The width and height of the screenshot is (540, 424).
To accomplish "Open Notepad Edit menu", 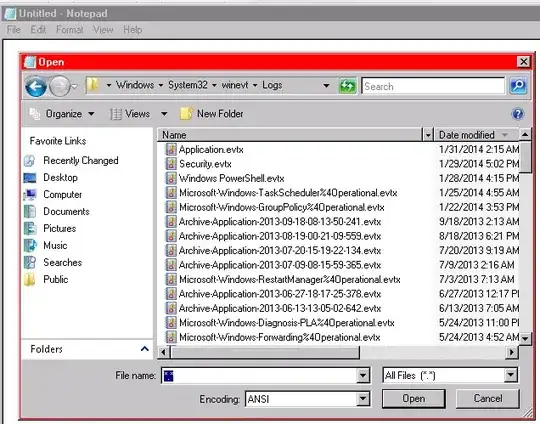I will pyautogui.click(x=38, y=30).
